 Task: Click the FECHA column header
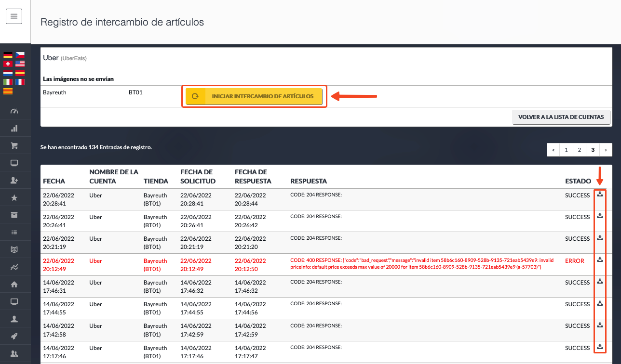pyautogui.click(x=54, y=181)
